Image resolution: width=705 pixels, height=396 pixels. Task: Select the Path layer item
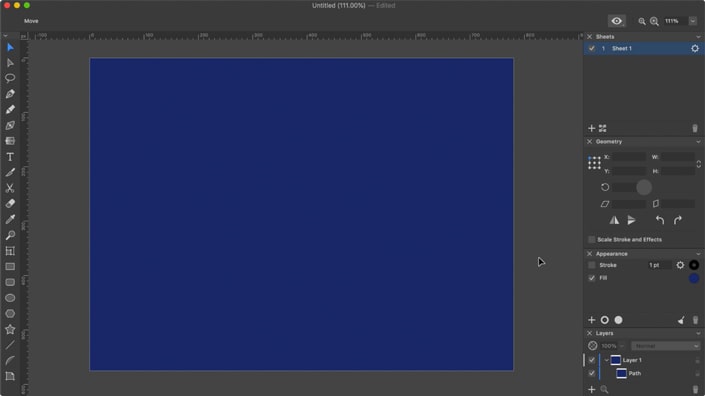634,374
